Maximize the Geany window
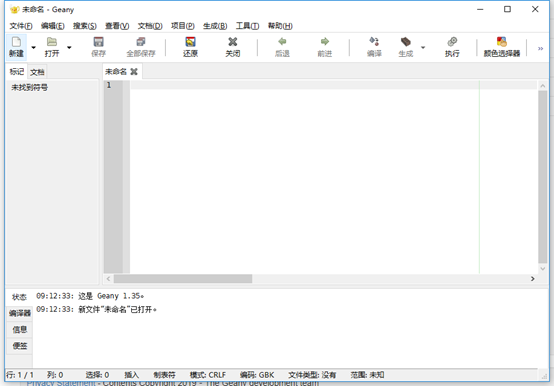Viewport: 554px width, 386px height. click(507, 10)
